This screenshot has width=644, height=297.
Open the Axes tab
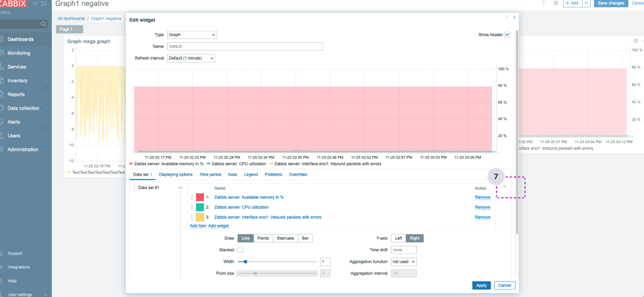[232, 175]
